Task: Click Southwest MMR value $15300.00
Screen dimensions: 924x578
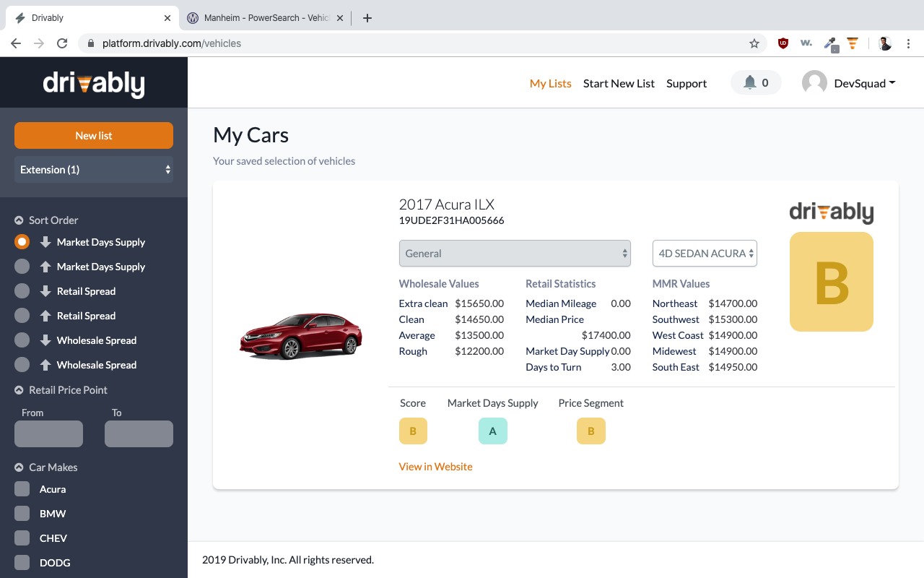Action: tap(733, 319)
